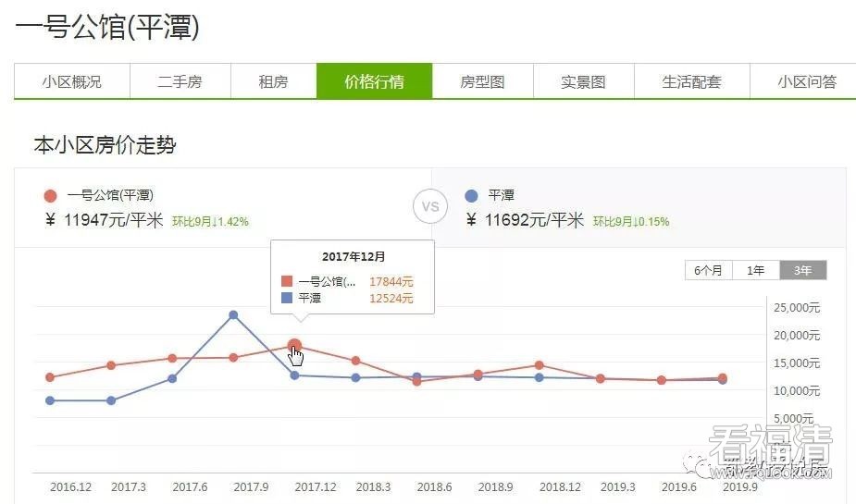Viewport: 856px width, 504px height.
Task: Select the blue data point at 2017.12
Action: (295, 375)
